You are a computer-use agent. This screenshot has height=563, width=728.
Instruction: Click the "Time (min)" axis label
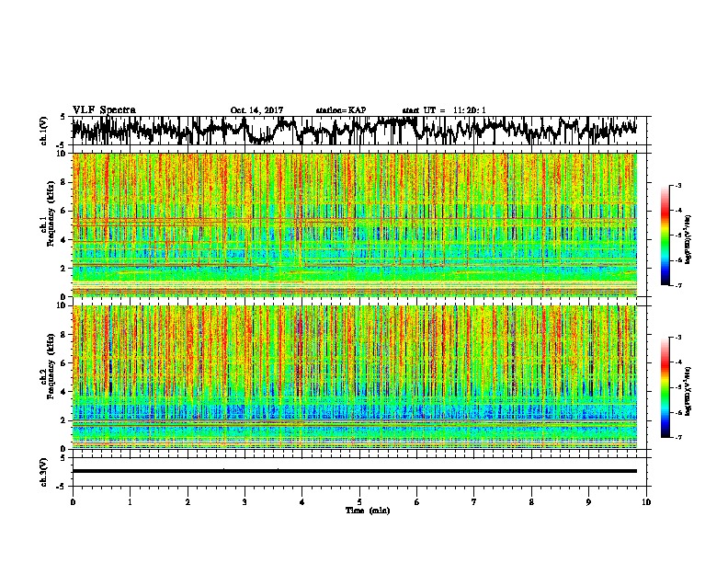(x=368, y=511)
